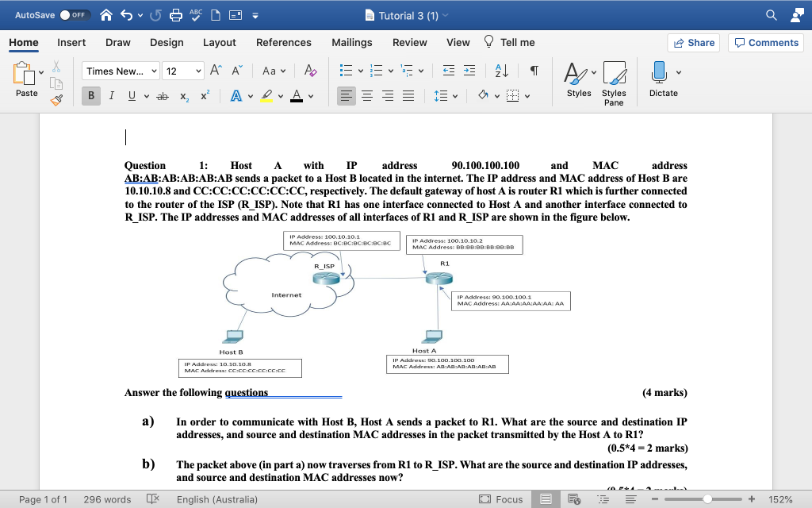Apply strikethrough to text
The width and height of the screenshot is (812, 508).
tap(162, 96)
